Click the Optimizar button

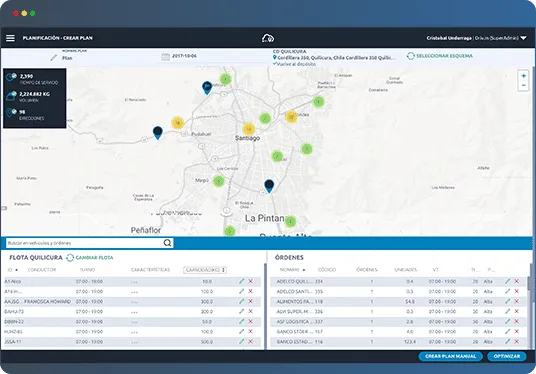pyautogui.click(x=507, y=356)
